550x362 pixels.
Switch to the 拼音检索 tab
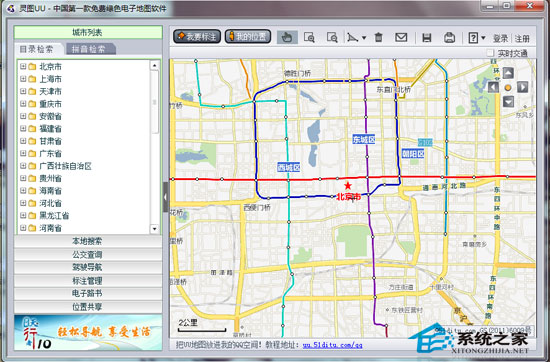pos(89,49)
